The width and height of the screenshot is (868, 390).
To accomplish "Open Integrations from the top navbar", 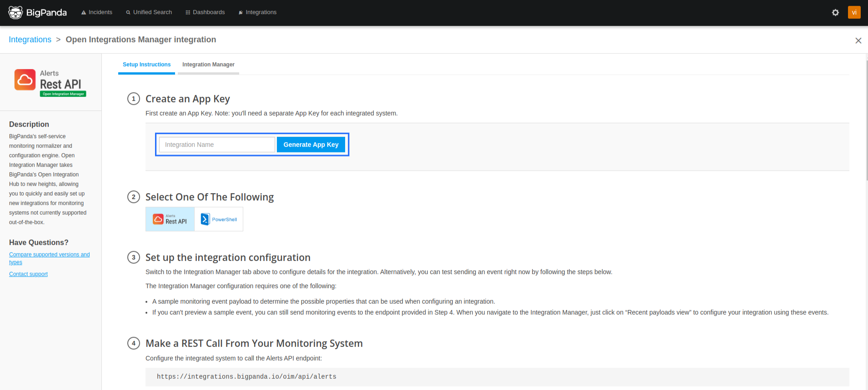I will coord(257,12).
